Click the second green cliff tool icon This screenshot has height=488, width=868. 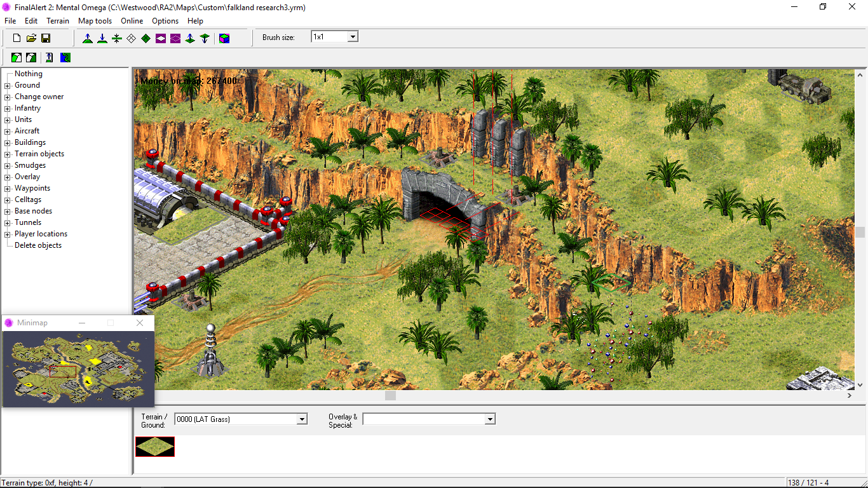point(31,57)
